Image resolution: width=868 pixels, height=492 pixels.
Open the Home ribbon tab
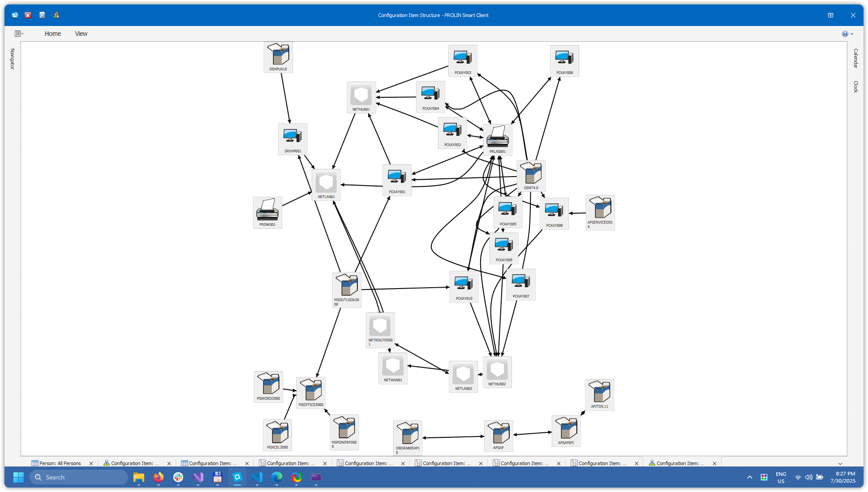tap(52, 34)
